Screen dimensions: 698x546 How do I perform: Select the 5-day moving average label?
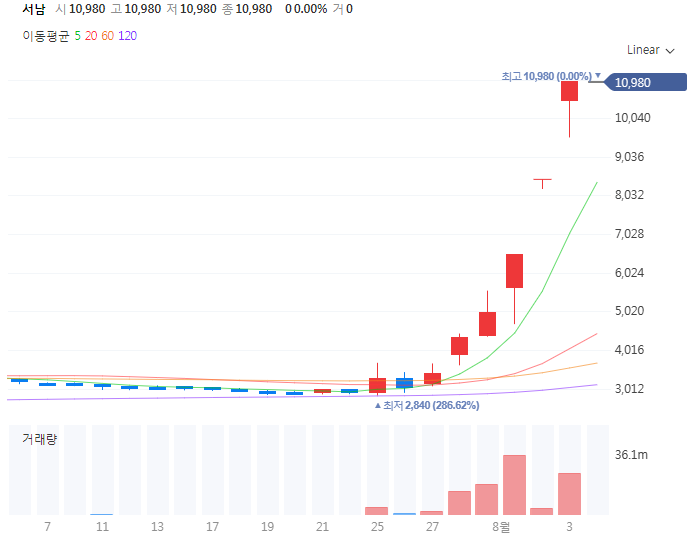(x=77, y=36)
